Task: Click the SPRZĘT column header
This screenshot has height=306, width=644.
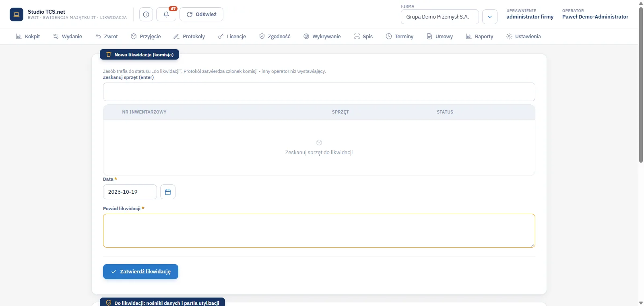Action: coord(341,112)
